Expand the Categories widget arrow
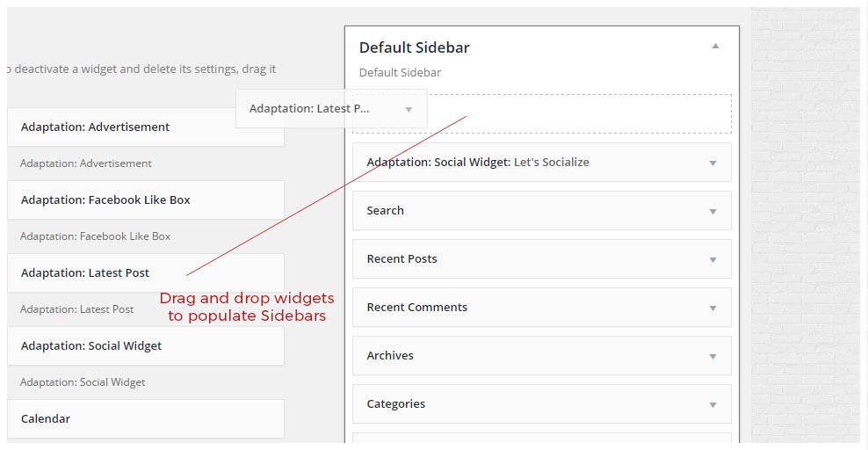Viewport: 868px width, 450px height. click(x=712, y=404)
